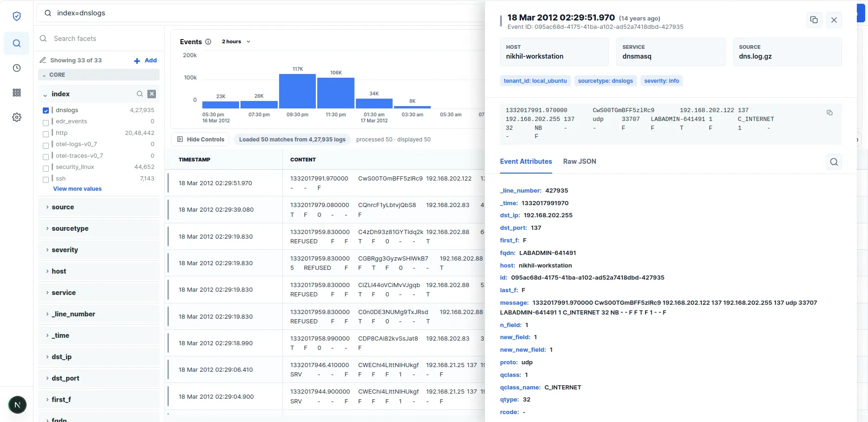Switch to Raw JSON tab

(x=580, y=161)
